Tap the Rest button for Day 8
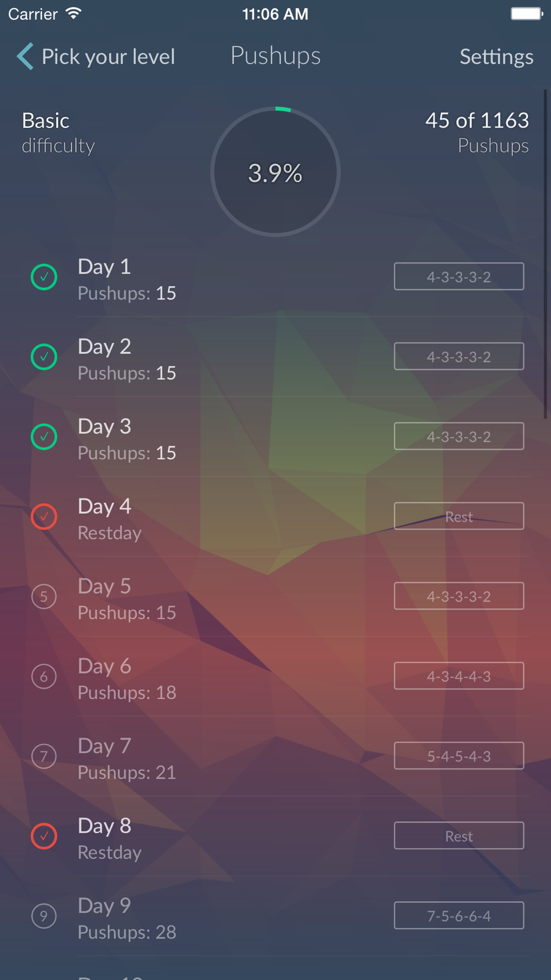This screenshot has height=980, width=551. (459, 836)
